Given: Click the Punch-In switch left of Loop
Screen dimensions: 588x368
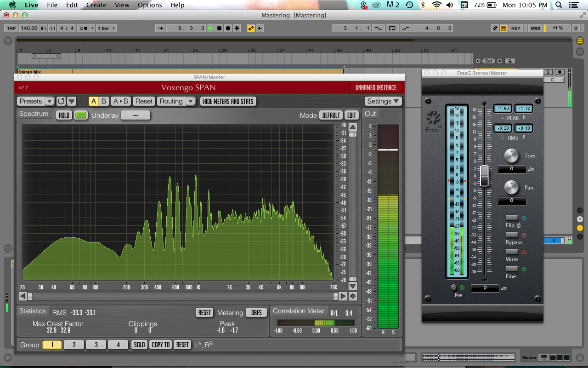Looking at the screenshot, I should tap(378, 28).
